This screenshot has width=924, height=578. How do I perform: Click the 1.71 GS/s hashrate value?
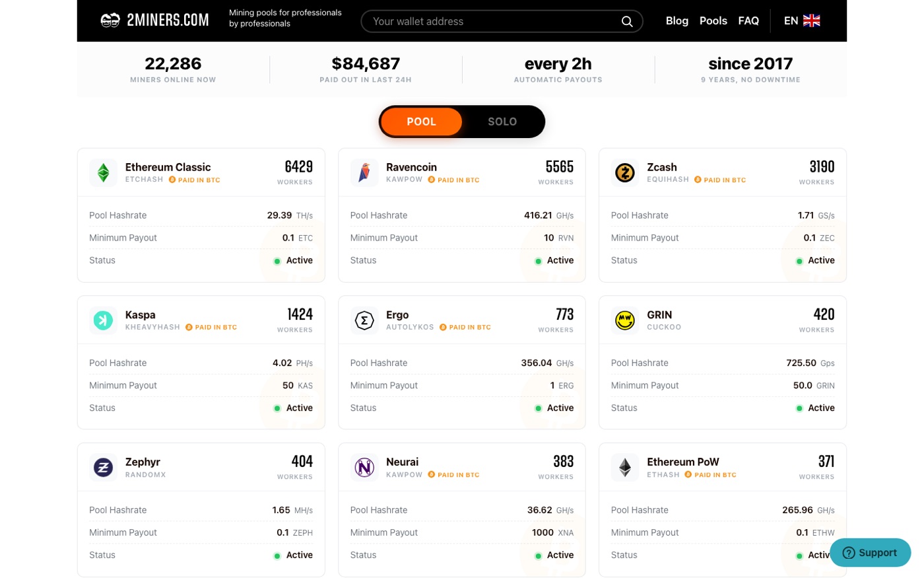(816, 215)
